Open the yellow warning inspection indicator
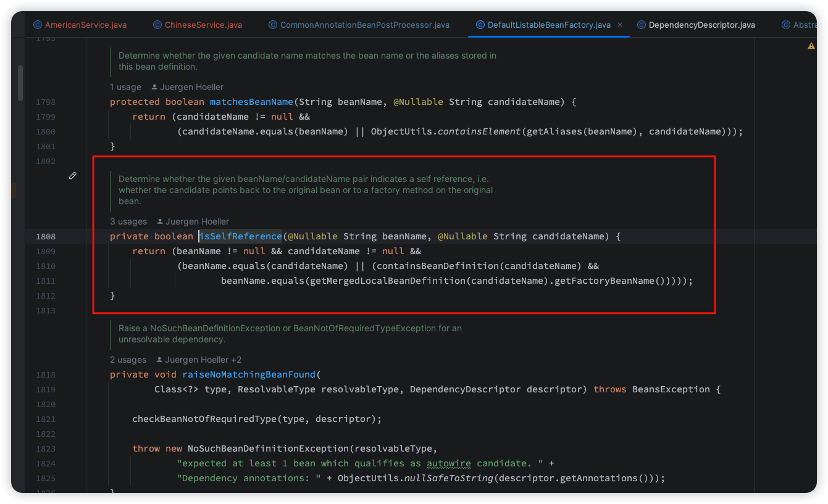Viewport: 828px width, 504px height. pyautogui.click(x=811, y=46)
